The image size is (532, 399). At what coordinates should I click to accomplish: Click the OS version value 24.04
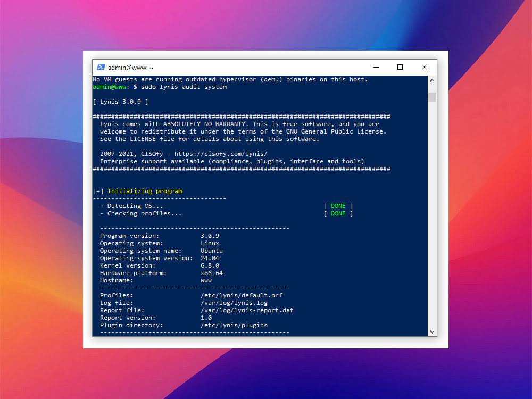point(210,258)
